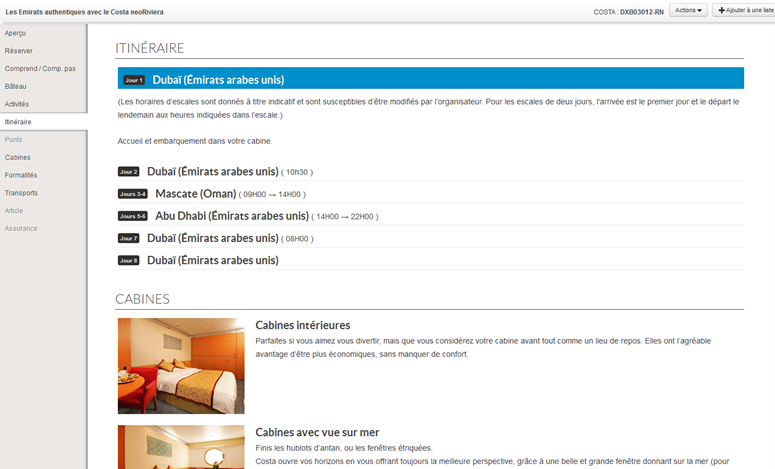This screenshot has height=469, width=775.
Task: Click the Cabines avec vue sur mer thumbnail
Action: 181,447
